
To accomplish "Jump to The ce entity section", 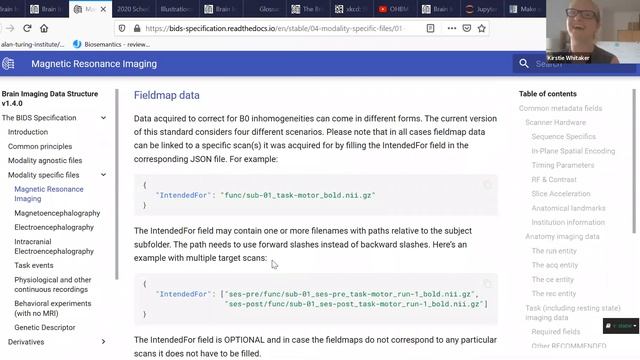I will pyautogui.click(x=553, y=280).
